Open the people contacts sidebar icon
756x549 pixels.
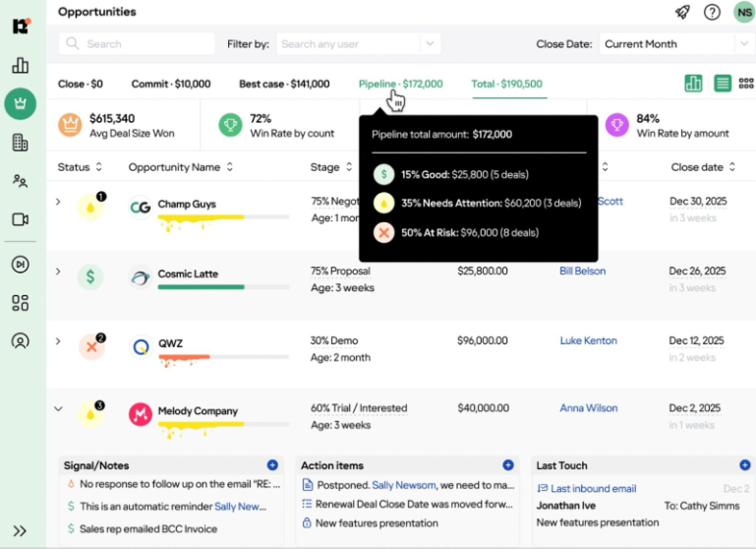21,181
